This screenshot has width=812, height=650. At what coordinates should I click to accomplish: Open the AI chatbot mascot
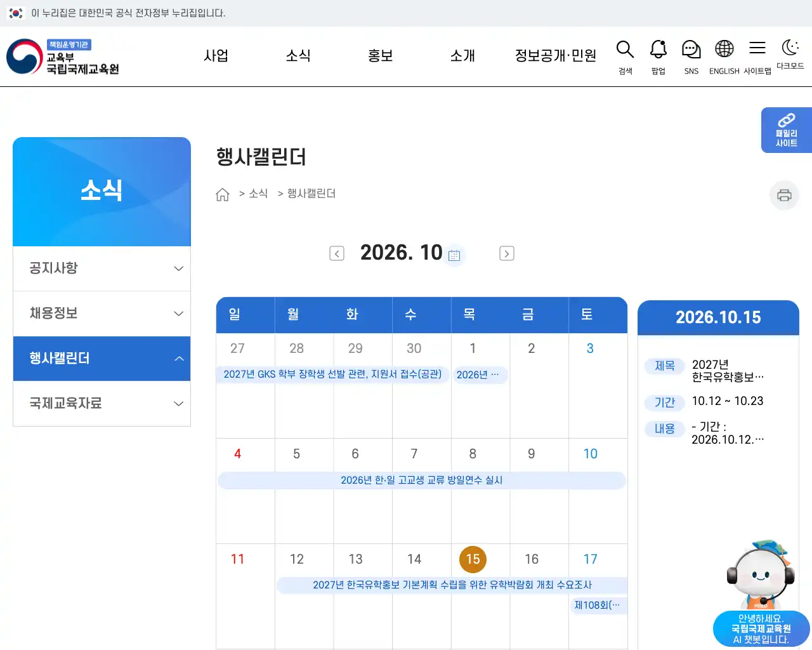click(x=760, y=576)
